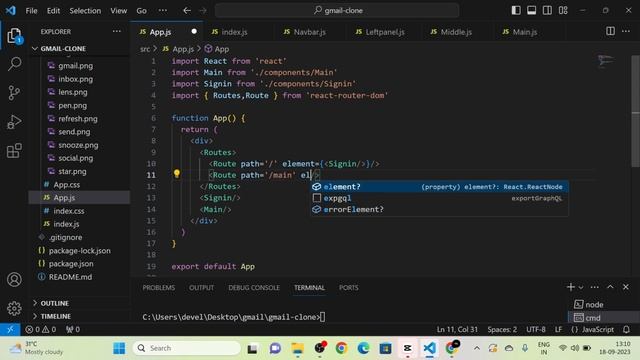640x360 pixels.
Task: Click Ln 11, Col 31 in the status bar
Action: pos(457,329)
